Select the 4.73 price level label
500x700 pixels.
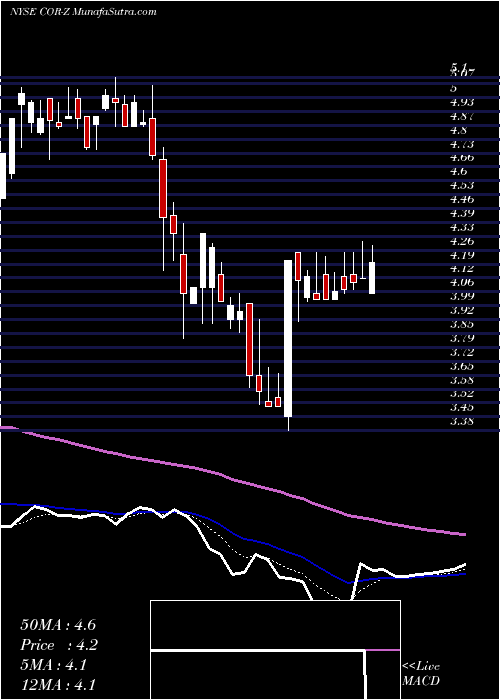(462, 144)
